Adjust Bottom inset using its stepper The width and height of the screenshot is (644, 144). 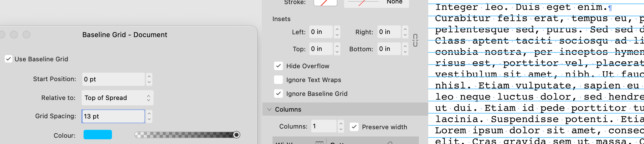pyautogui.click(x=405, y=49)
